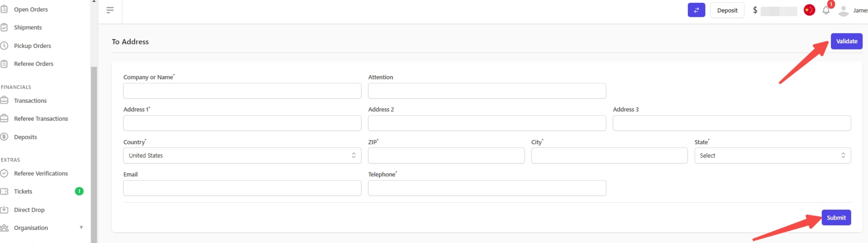Screen dimensions: 868x243
Task: Open the Open Orders menu item
Action: click(31, 9)
